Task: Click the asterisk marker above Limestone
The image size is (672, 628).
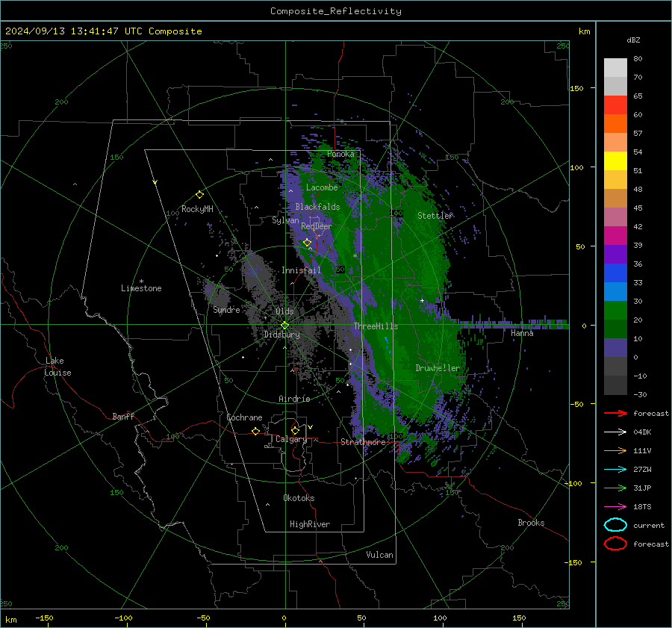Action: point(141,282)
